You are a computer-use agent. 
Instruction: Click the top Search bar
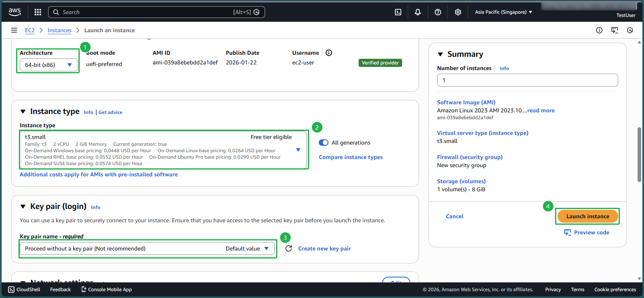157,12
